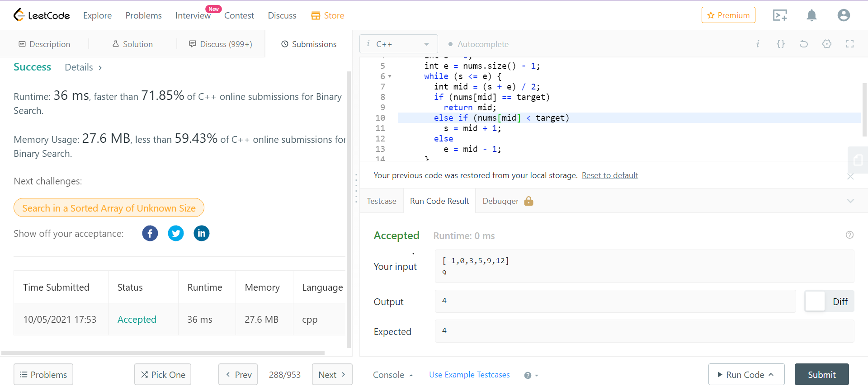Open Search in a Sorted Array challenge
This screenshot has height=391, width=868.
click(109, 208)
